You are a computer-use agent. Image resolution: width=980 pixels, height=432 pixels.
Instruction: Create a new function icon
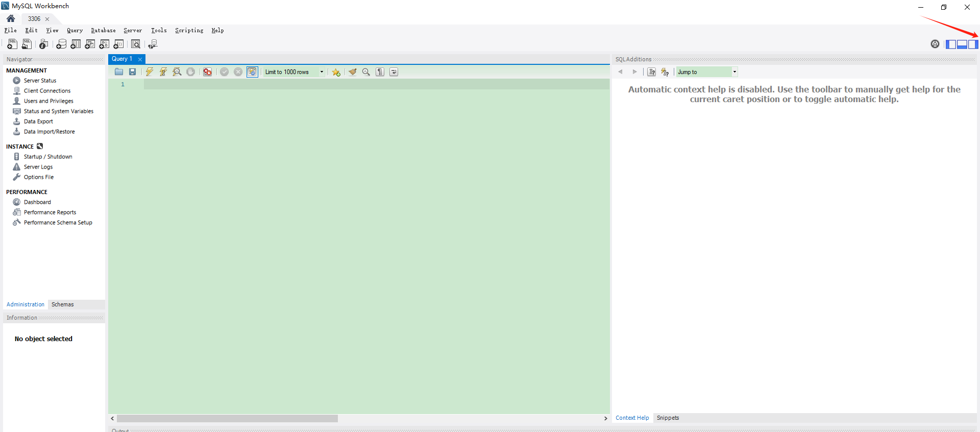pos(118,44)
